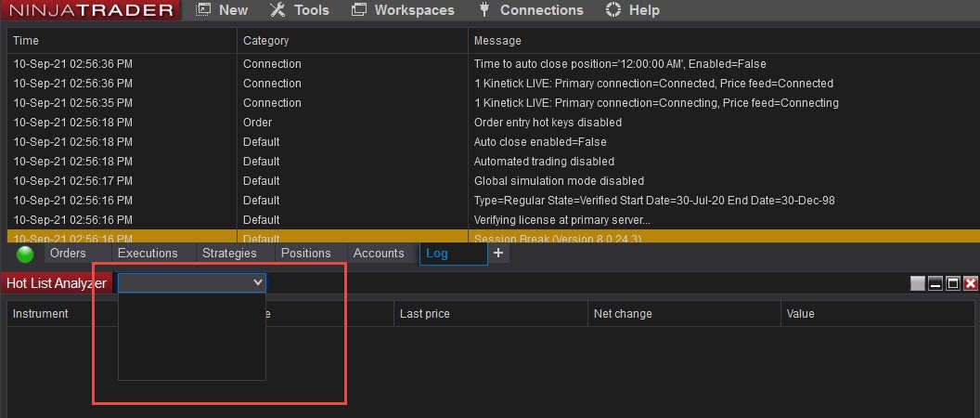The height and width of the screenshot is (418, 980).
Task: Select the Strategies tab
Action: tap(229, 254)
